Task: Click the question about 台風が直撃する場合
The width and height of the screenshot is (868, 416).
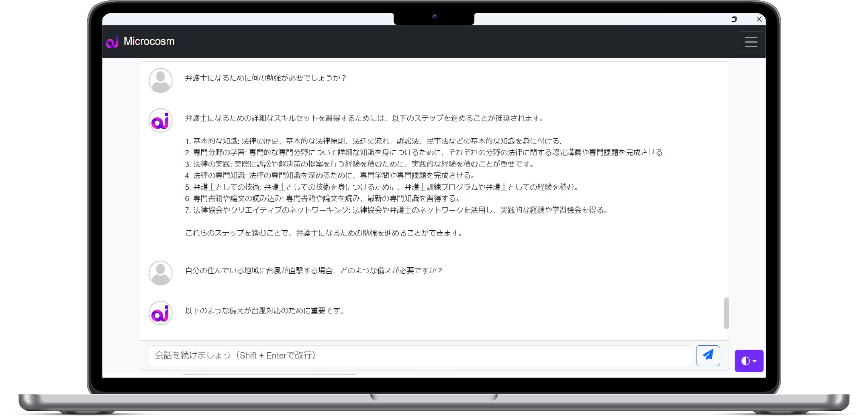Action: pyautogui.click(x=314, y=271)
